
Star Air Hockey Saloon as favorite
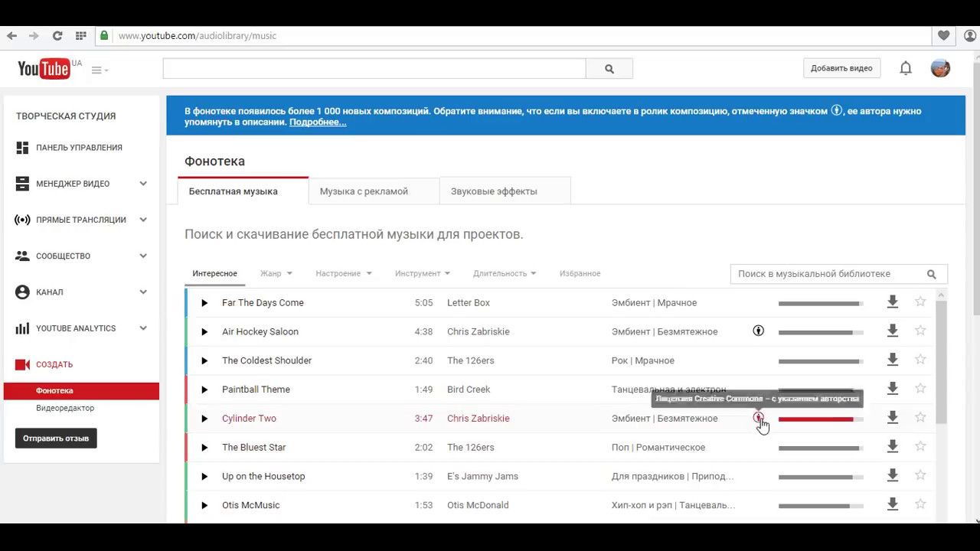(x=920, y=331)
